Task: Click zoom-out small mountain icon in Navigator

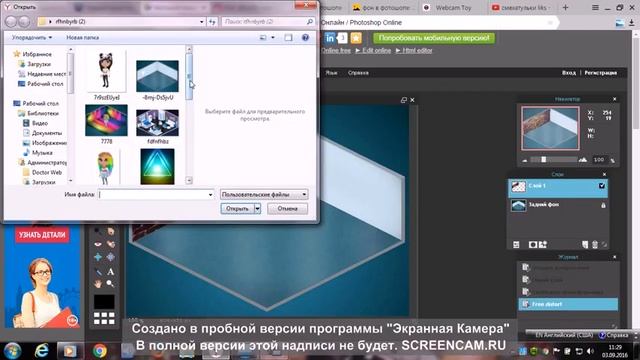Action: click(x=525, y=160)
